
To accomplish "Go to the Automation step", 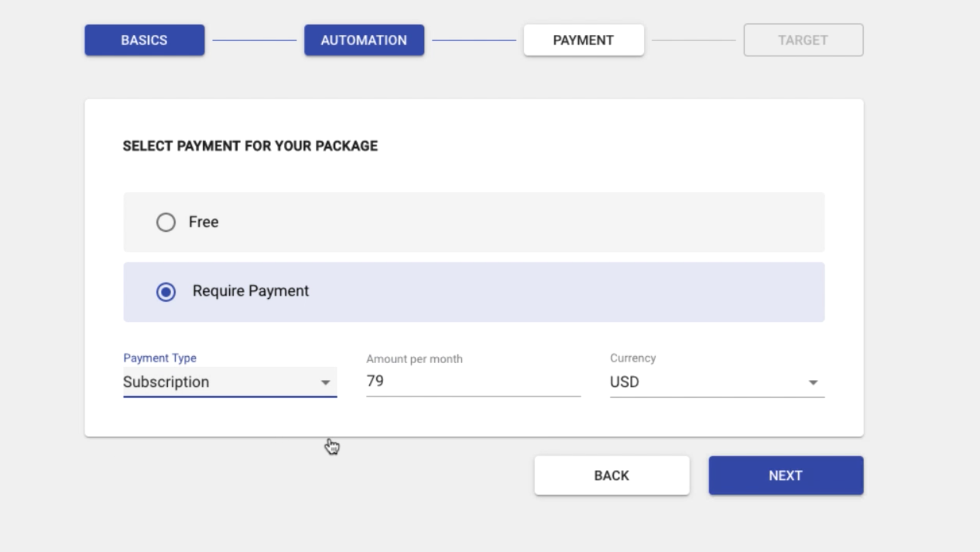I will 364,40.
